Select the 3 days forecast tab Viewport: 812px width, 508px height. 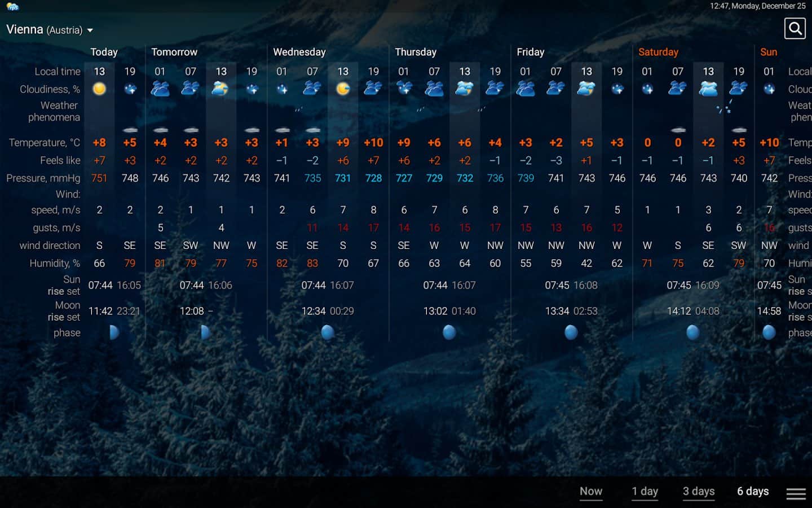[698, 491]
